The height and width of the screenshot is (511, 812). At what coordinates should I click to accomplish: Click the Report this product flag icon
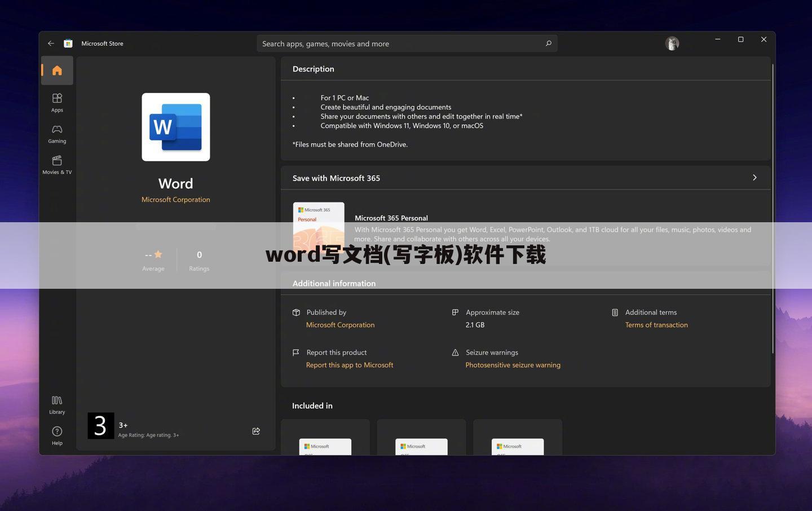point(296,353)
